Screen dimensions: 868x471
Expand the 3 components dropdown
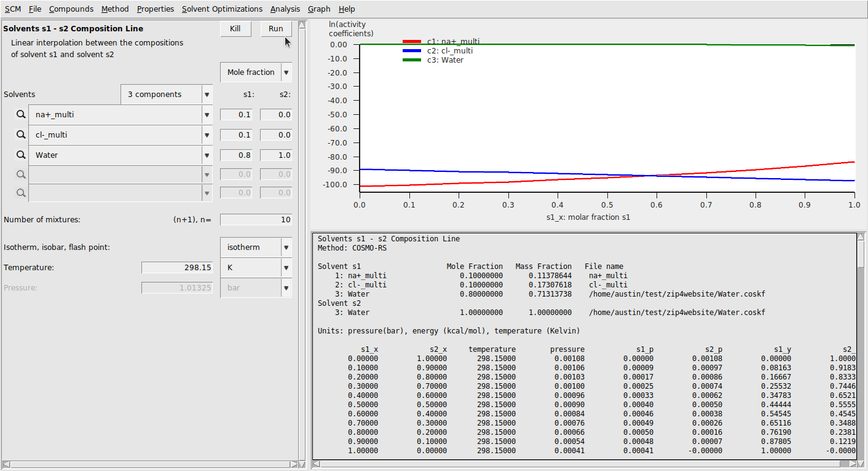(207, 95)
